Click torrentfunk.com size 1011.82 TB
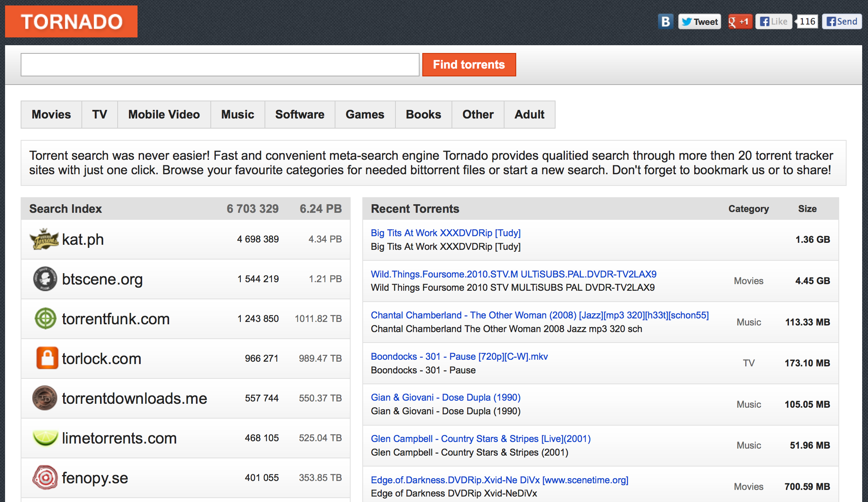Image resolution: width=868 pixels, height=502 pixels. [318, 319]
